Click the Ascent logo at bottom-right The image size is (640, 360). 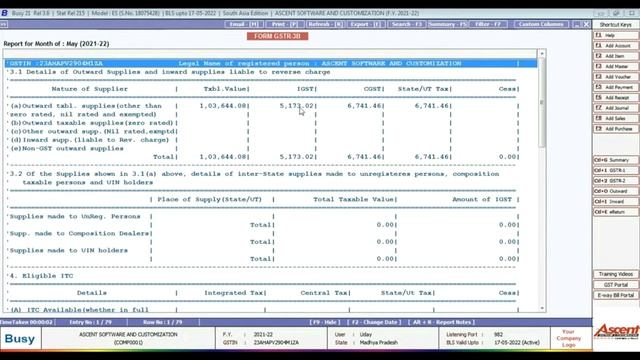pyautogui.click(x=616, y=331)
